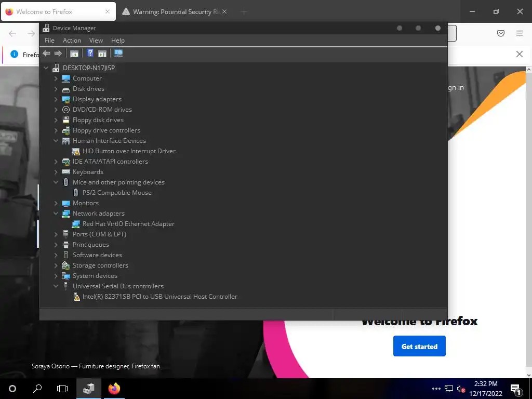The width and height of the screenshot is (532, 399).
Task: Expand the Display adapters chevron
Action: [x=56, y=99]
